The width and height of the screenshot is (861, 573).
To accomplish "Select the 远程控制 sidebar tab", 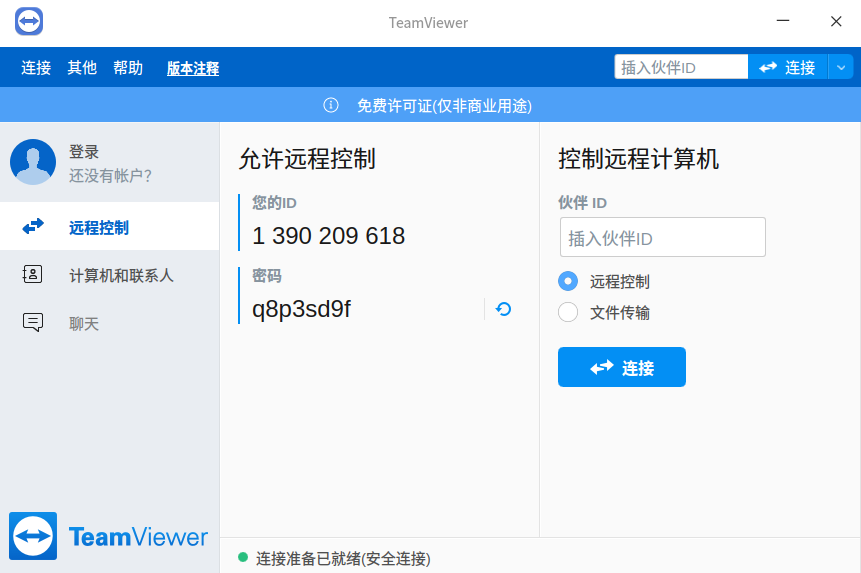I will [109, 226].
